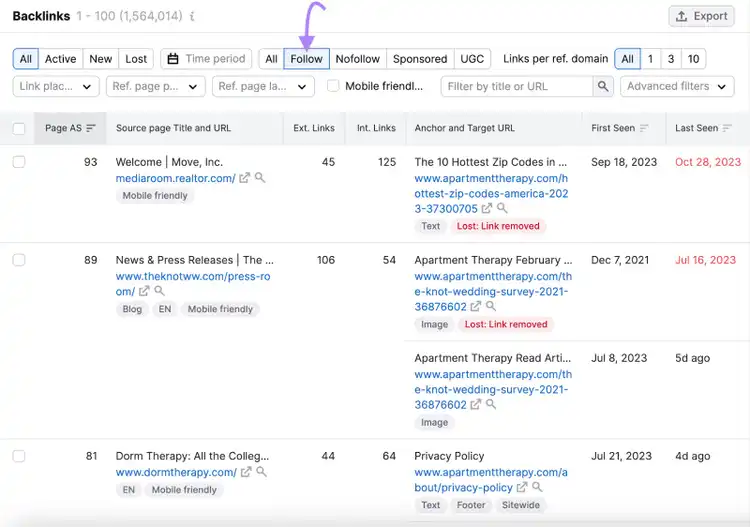Click the Oct 28, 2023 last seen date

[708, 162]
